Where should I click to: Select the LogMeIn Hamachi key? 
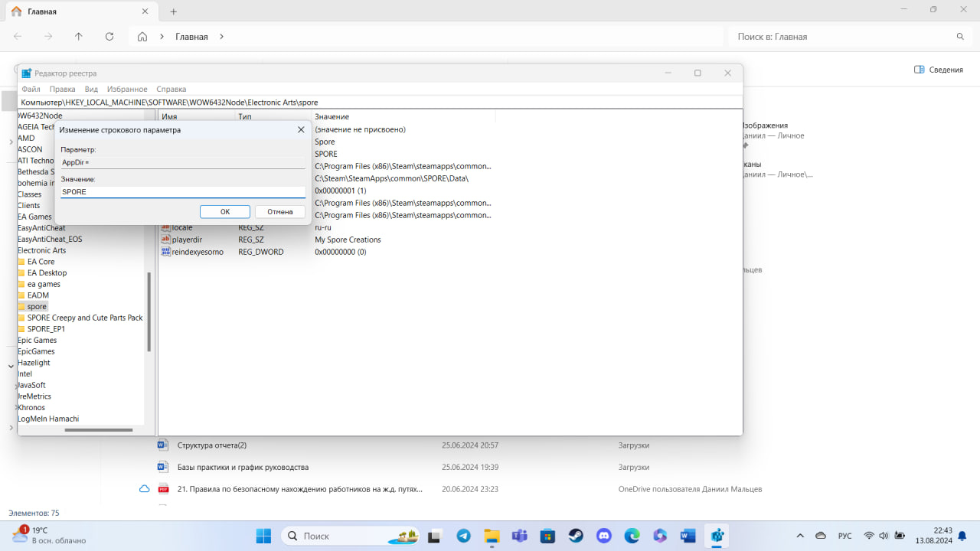click(48, 419)
